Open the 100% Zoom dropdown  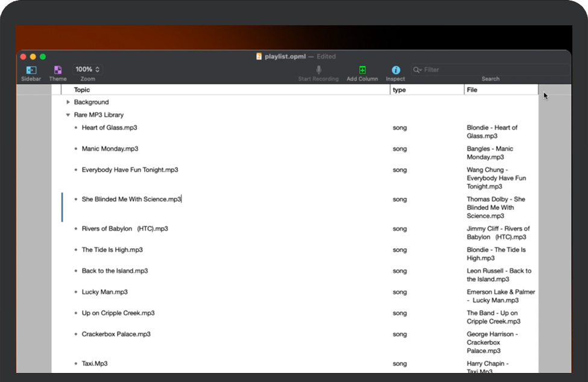(x=87, y=69)
